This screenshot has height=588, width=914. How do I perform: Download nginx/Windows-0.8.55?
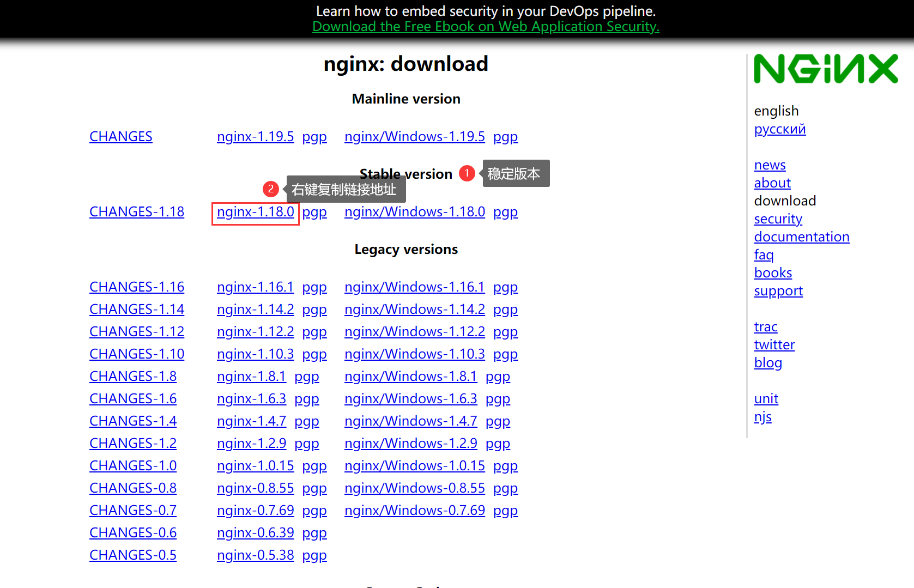point(415,488)
